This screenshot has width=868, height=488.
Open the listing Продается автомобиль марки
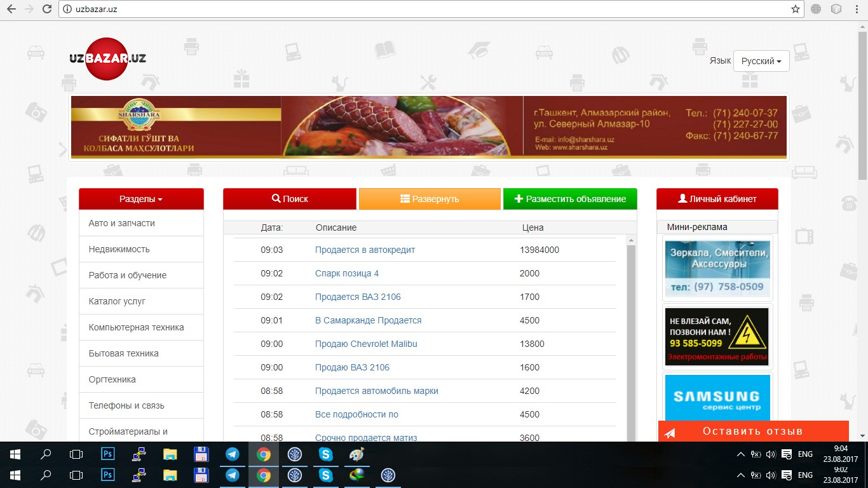click(x=377, y=391)
